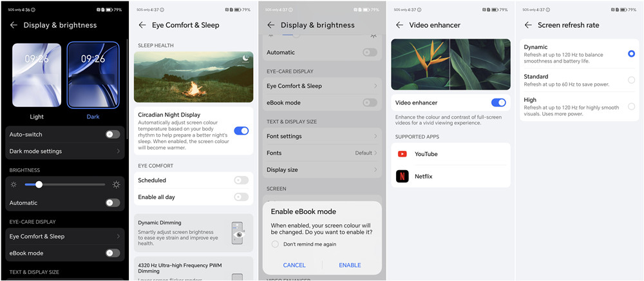
Task: Go back from dark Display & brightness screen
Action: tap(14, 25)
